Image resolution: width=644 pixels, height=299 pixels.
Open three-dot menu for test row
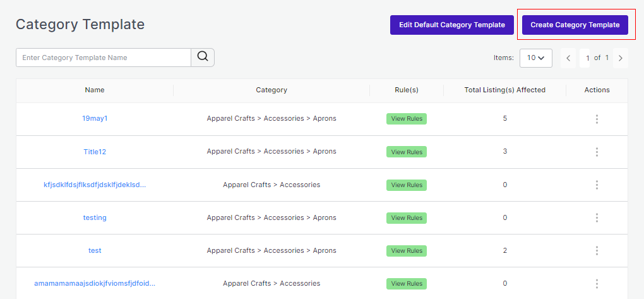coord(597,250)
